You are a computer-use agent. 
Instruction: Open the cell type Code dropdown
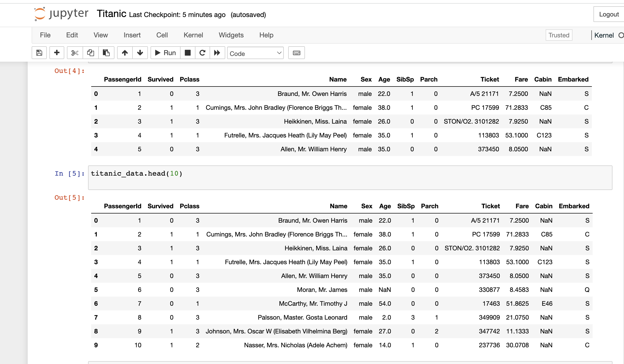click(255, 53)
